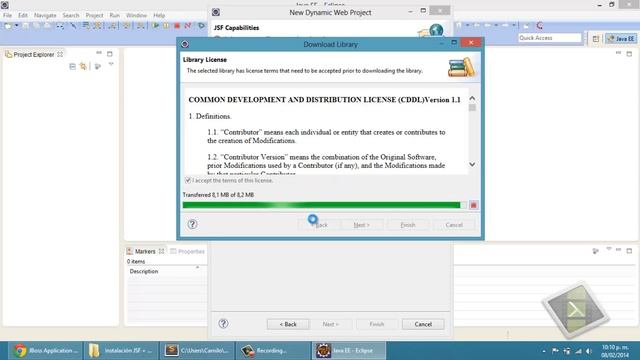The height and width of the screenshot is (360, 640).
Task: Click the Java EE - Eclipse taskbar item
Action: tap(349, 351)
